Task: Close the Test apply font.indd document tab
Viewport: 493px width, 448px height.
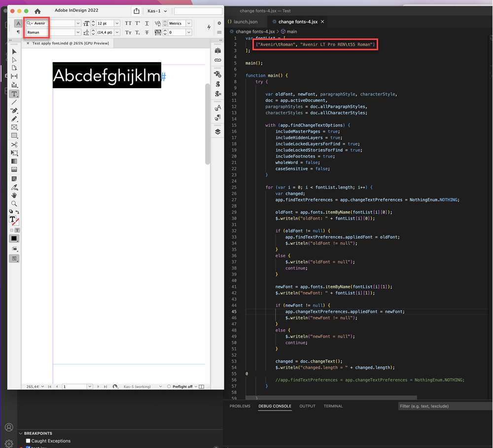Action: [x=28, y=43]
